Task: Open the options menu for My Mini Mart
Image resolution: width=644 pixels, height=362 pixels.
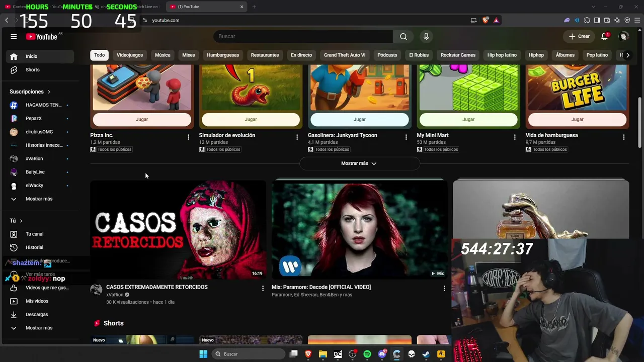Action: (x=515, y=137)
